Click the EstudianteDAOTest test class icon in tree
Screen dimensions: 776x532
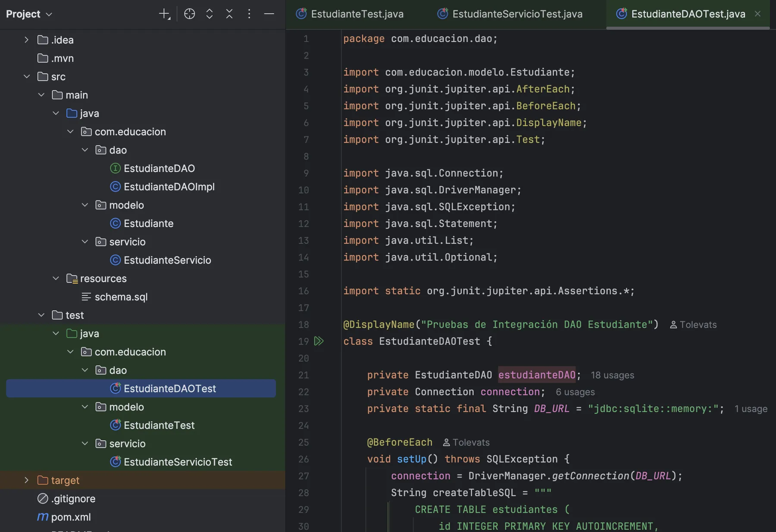coord(115,388)
